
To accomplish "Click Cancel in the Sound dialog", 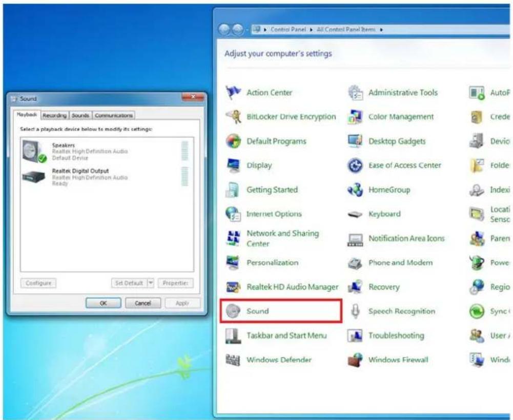I will point(143,303).
